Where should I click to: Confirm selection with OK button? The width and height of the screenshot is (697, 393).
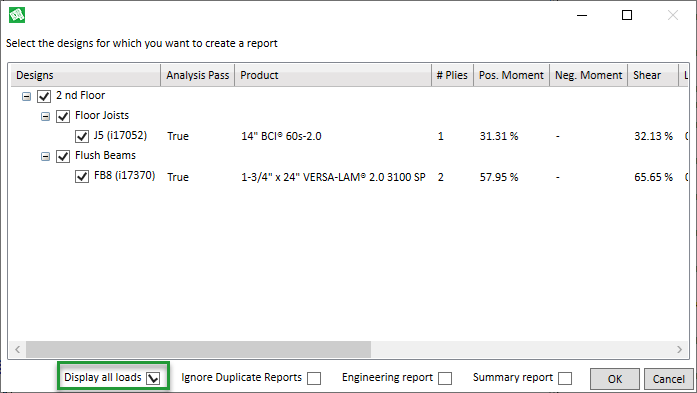[615, 379]
